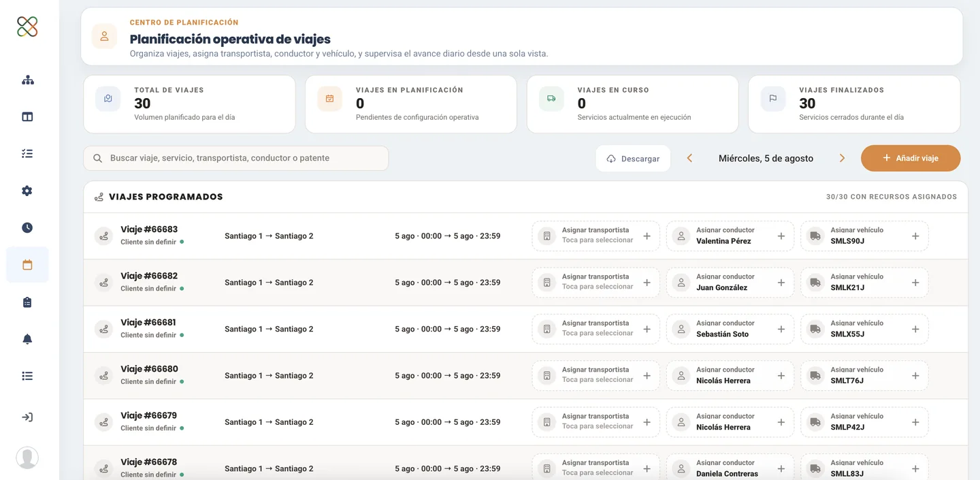Open transportista selector for Viaje #66682

pos(595,283)
